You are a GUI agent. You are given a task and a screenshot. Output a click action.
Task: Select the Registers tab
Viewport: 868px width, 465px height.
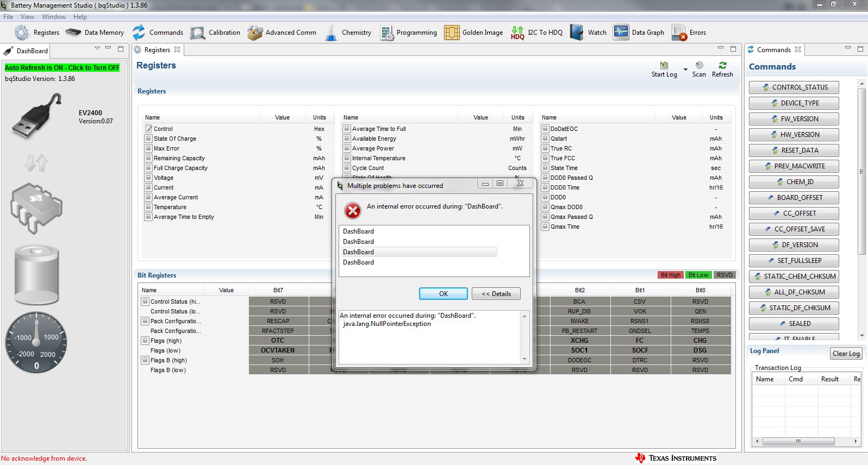point(157,50)
